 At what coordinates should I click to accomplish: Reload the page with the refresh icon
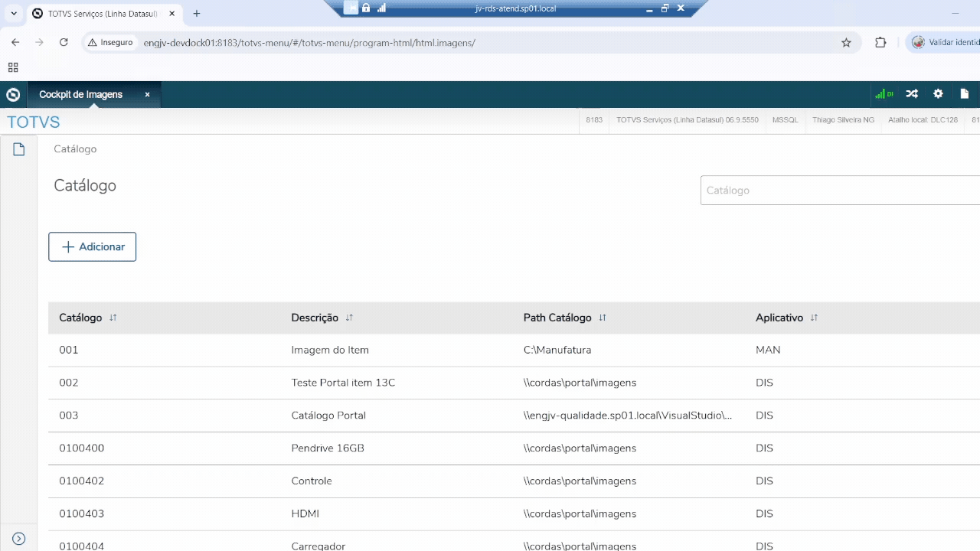(x=64, y=42)
